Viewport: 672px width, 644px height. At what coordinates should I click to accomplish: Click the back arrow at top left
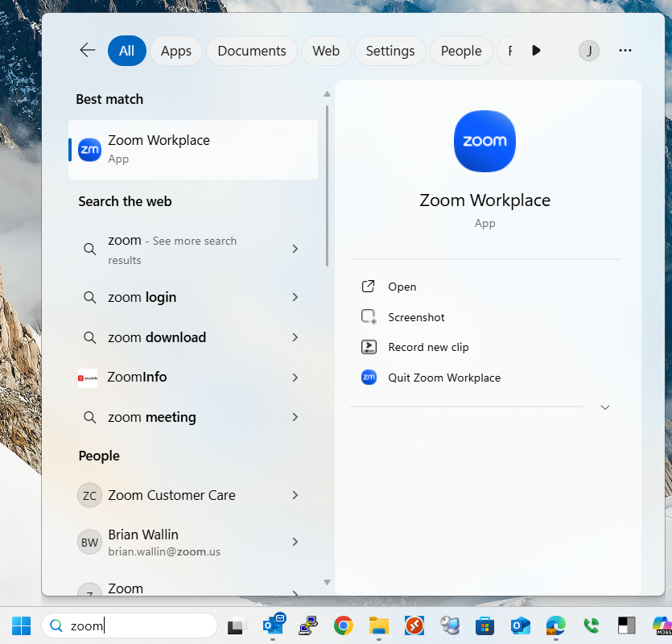coord(87,50)
